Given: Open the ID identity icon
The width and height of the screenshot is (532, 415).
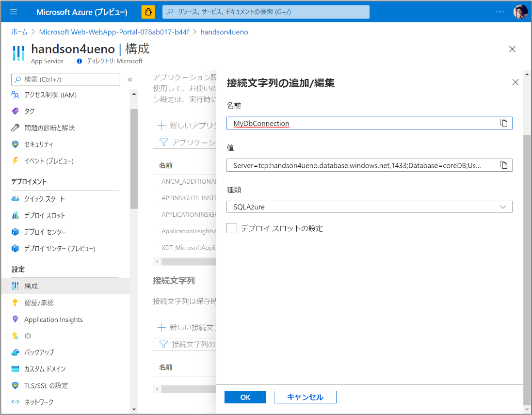Looking at the screenshot, I should tap(15, 336).
